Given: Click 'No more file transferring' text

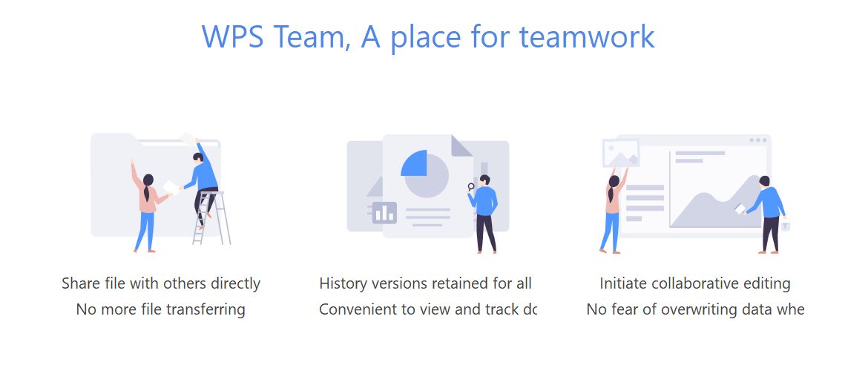Looking at the screenshot, I should pos(160,309).
